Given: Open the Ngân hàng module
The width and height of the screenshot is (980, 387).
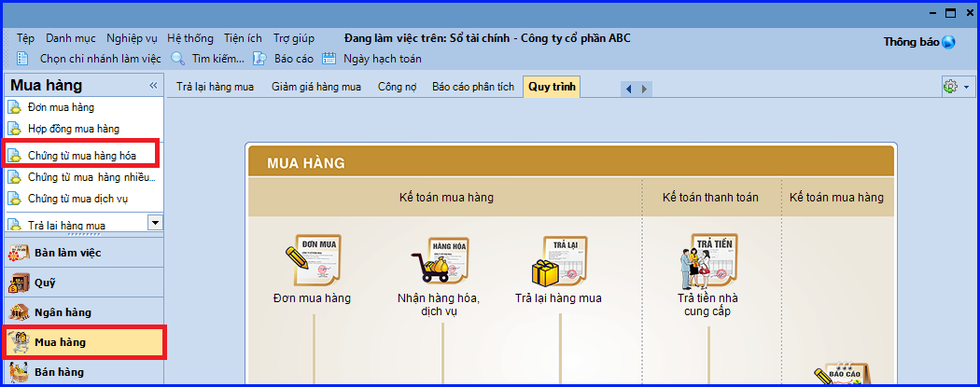Looking at the screenshot, I should tap(84, 312).
